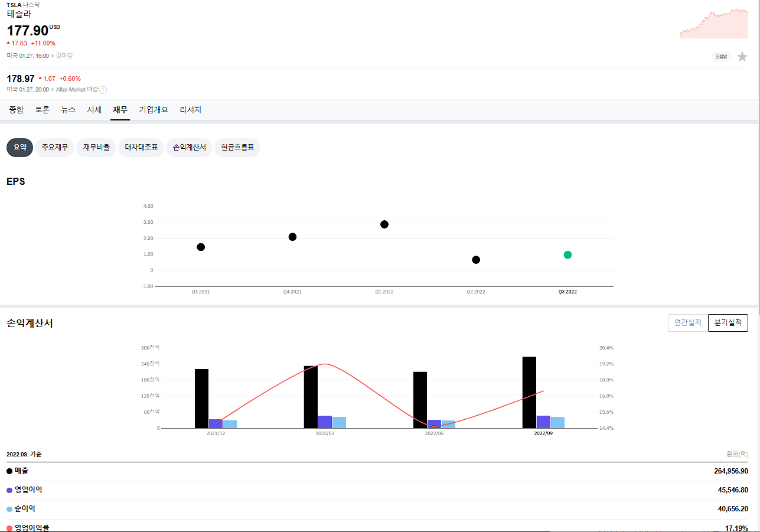Screen dimensions: 760x532
Task: Click the 2022/09 x-axis label
Action: (543, 433)
